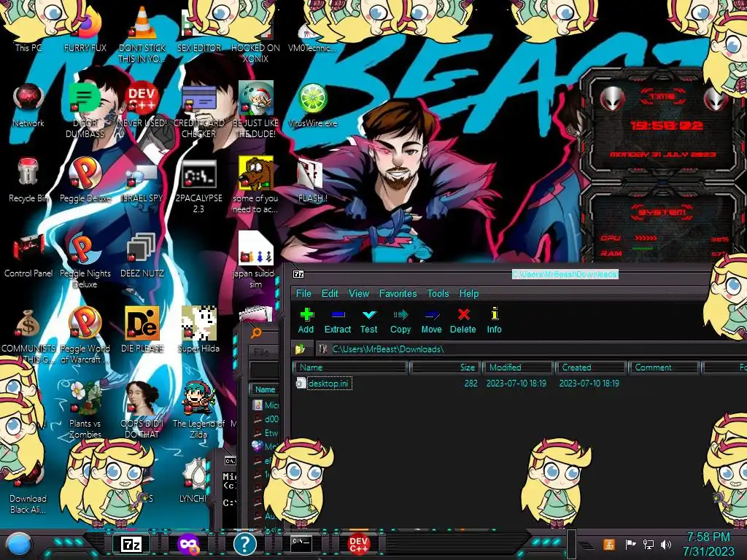
Task: Click the 7-Zip address path field
Action: pos(531,349)
